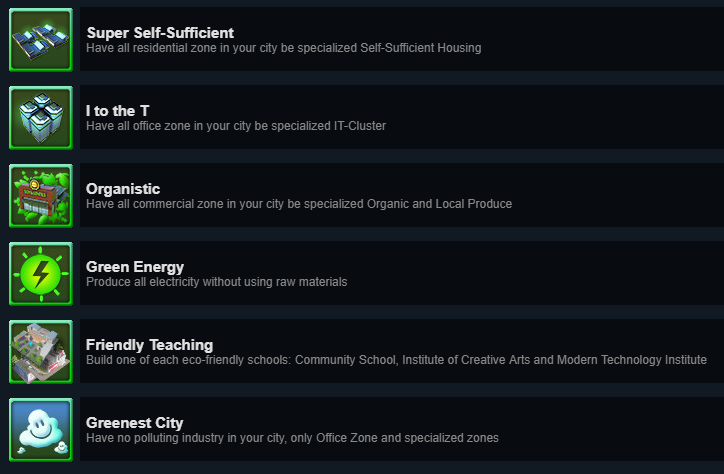Click the Green Energy achievement title

click(x=135, y=267)
